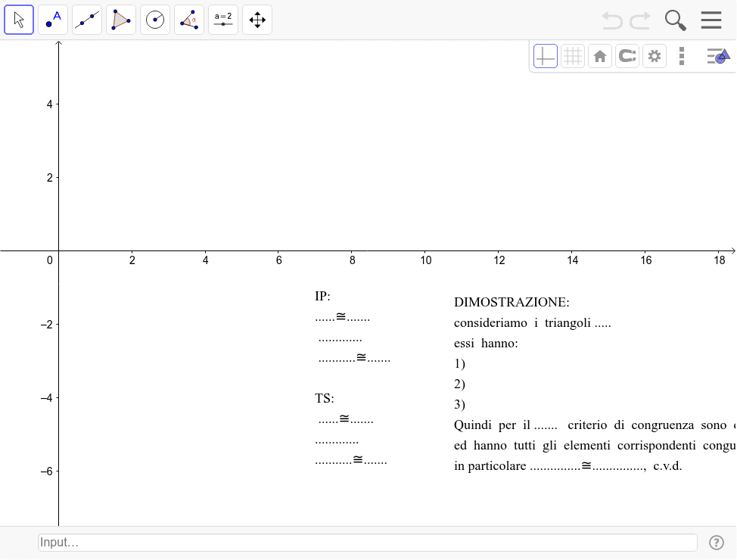Viewport: 737px width, 560px height.
Task: Select the Move arrow tool
Action: (19, 20)
